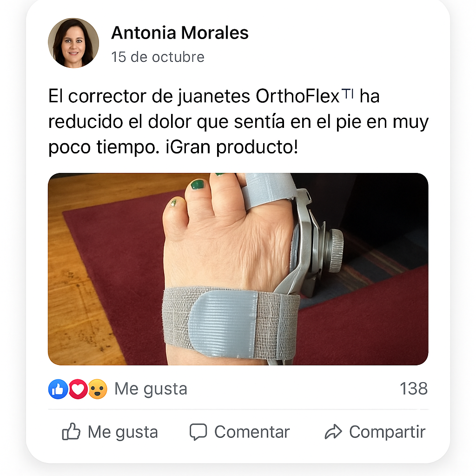This screenshot has width=476, height=476.
Task: Open the 15 de octubre timestamp
Action: [x=158, y=57]
